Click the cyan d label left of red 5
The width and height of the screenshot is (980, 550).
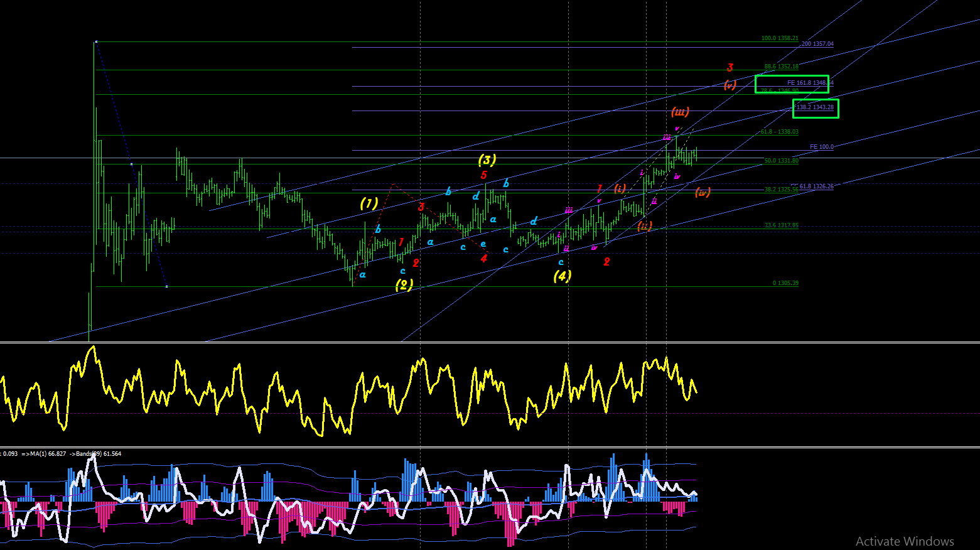click(x=476, y=197)
